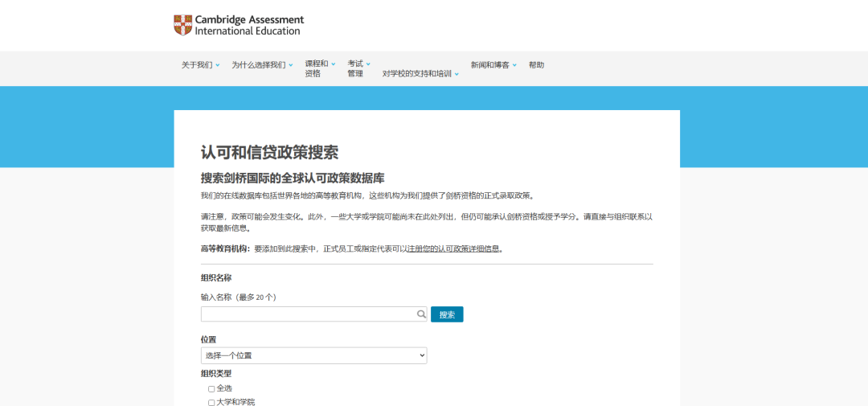
Task: Click the 输入名称（最多 20 个）label
Action: pyautogui.click(x=239, y=297)
